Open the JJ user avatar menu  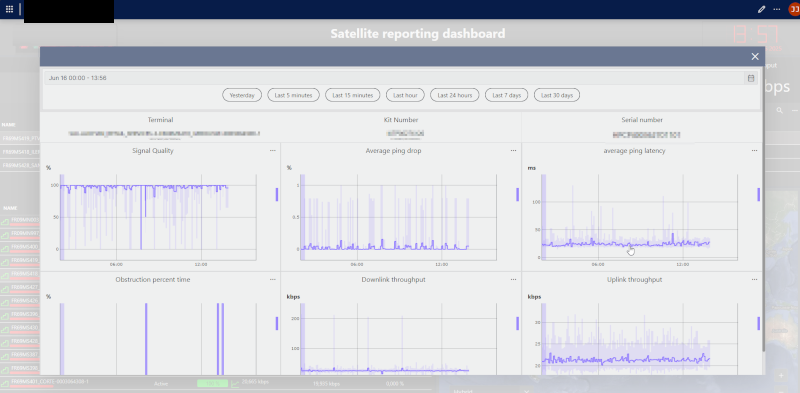[794, 9]
